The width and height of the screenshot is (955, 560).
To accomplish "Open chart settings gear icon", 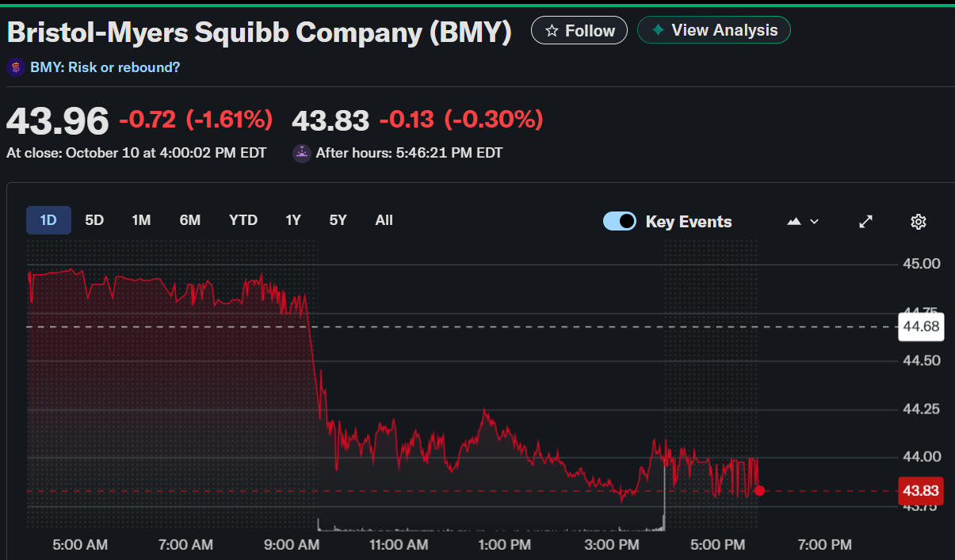I will tap(919, 222).
